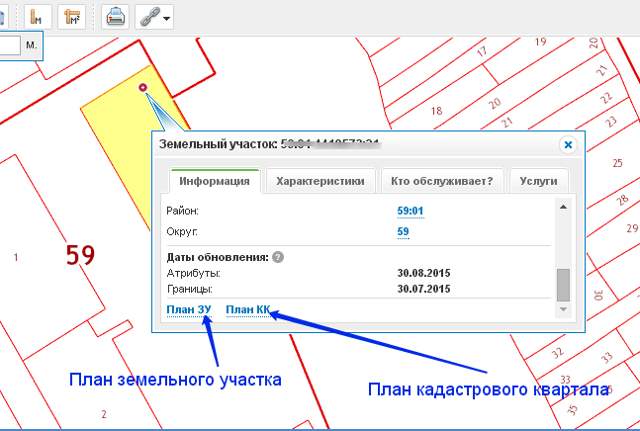Expand the link tool dropdown arrow

pyautogui.click(x=167, y=18)
